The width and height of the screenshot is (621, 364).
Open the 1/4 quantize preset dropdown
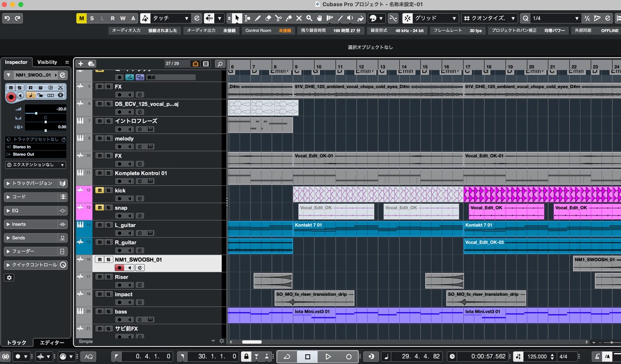tap(556, 18)
